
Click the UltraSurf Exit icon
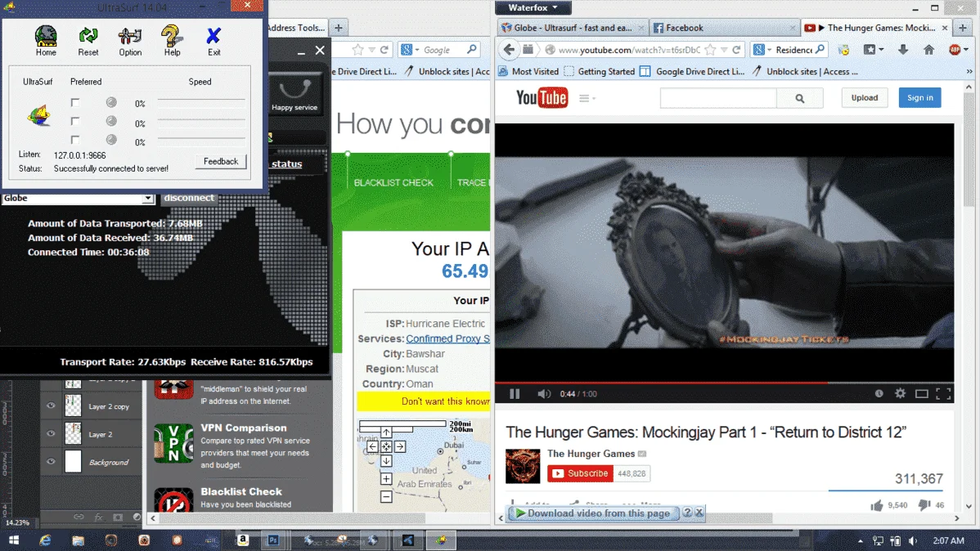(214, 41)
